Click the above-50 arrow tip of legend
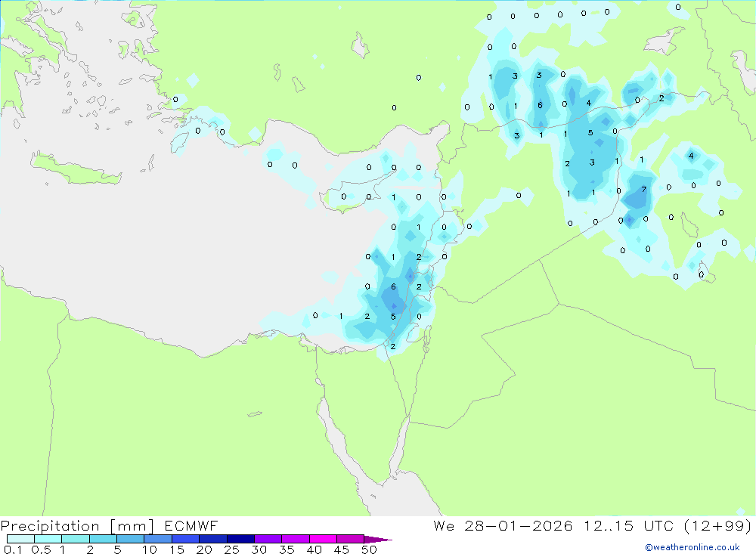756x554 pixels. pos(379,540)
